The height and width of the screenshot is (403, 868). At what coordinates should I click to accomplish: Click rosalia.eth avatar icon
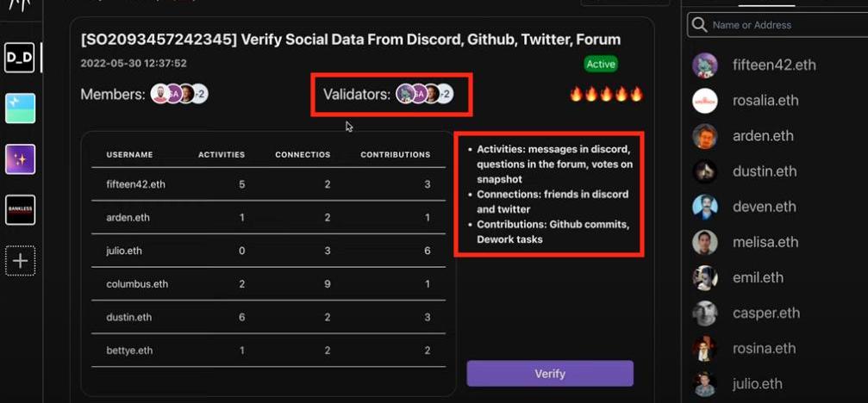tap(705, 101)
